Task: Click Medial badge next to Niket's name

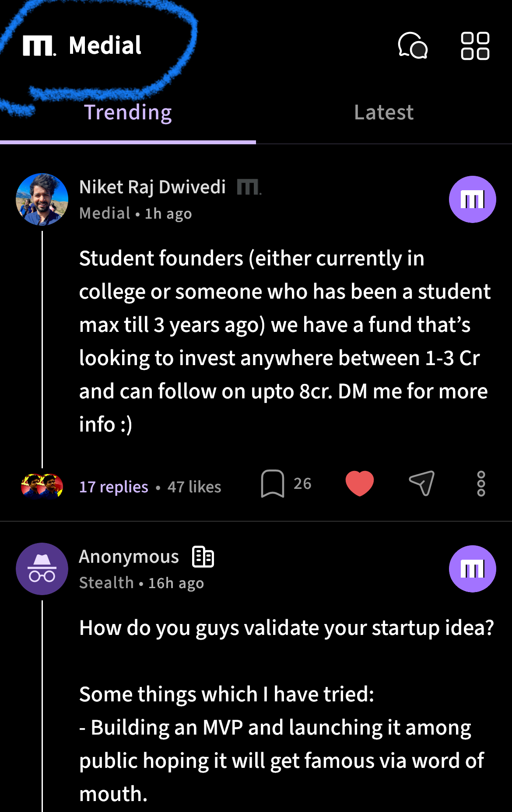Action: pos(249,188)
